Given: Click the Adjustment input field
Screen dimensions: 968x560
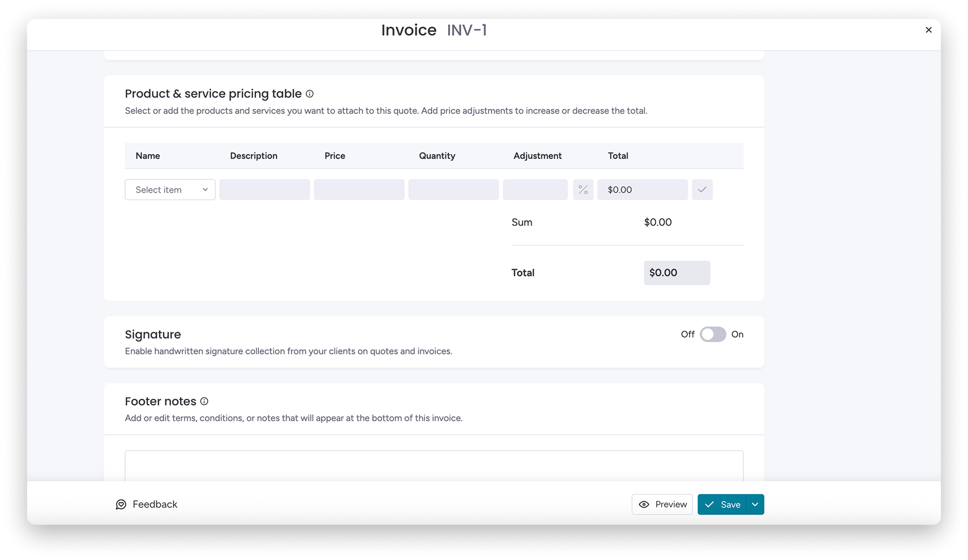Looking at the screenshot, I should (535, 190).
